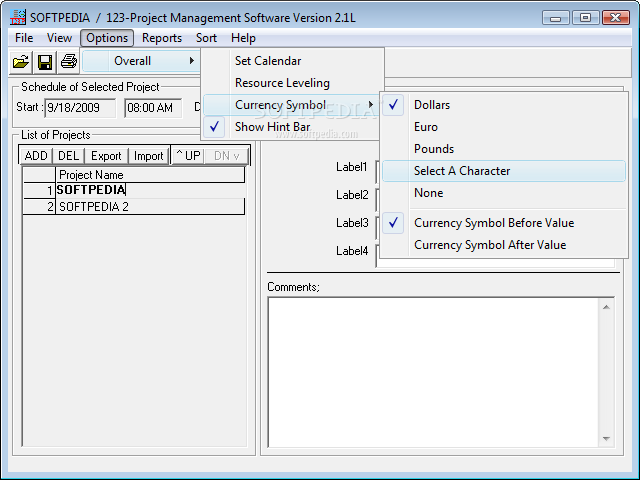The width and height of the screenshot is (640, 480).
Task: Click the ADD project button
Action: point(36,156)
